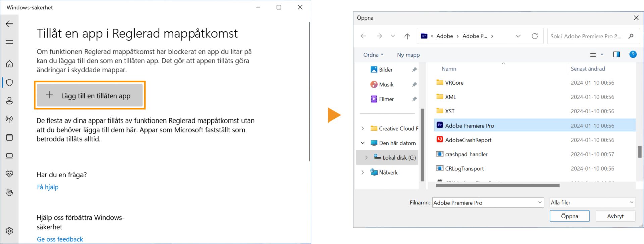The width and height of the screenshot is (644, 244).
Task: Open the Ge oss feedback link
Action: tap(60, 239)
